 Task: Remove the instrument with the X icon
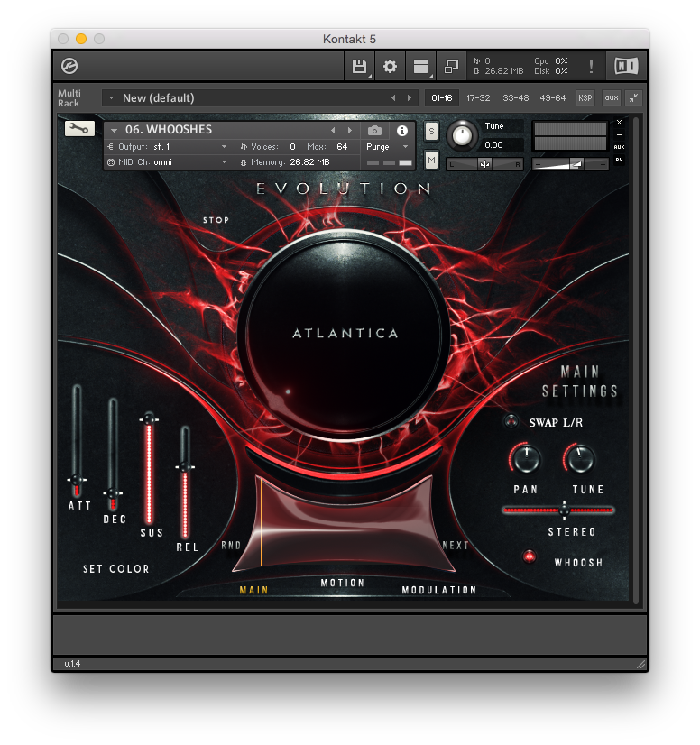[619, 122]
